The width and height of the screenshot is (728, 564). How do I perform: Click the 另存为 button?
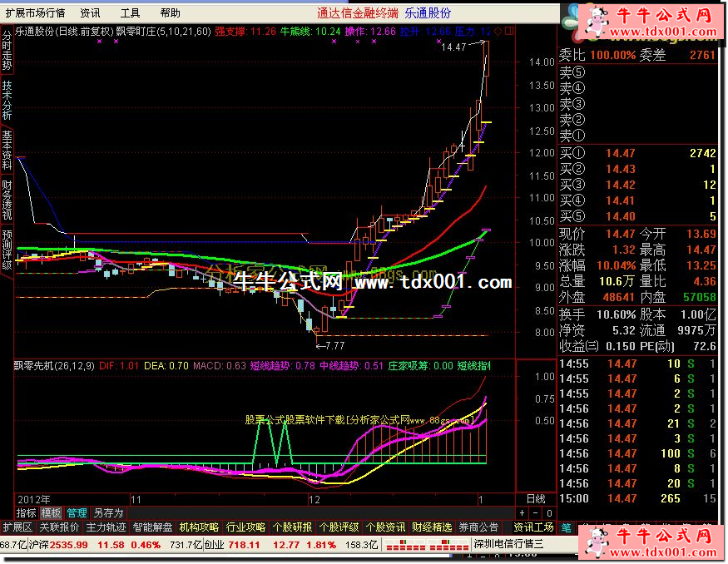tap(108, 512)
